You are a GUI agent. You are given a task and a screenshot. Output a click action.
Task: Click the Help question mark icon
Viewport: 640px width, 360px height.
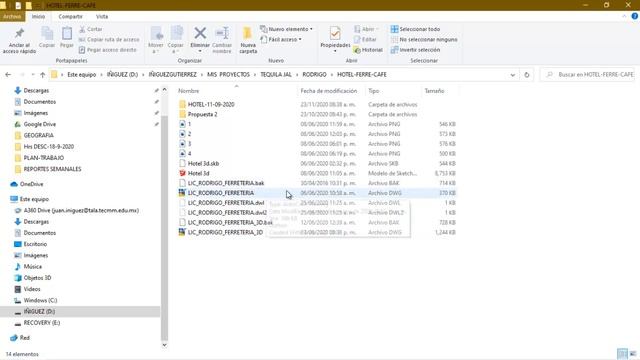635,16
